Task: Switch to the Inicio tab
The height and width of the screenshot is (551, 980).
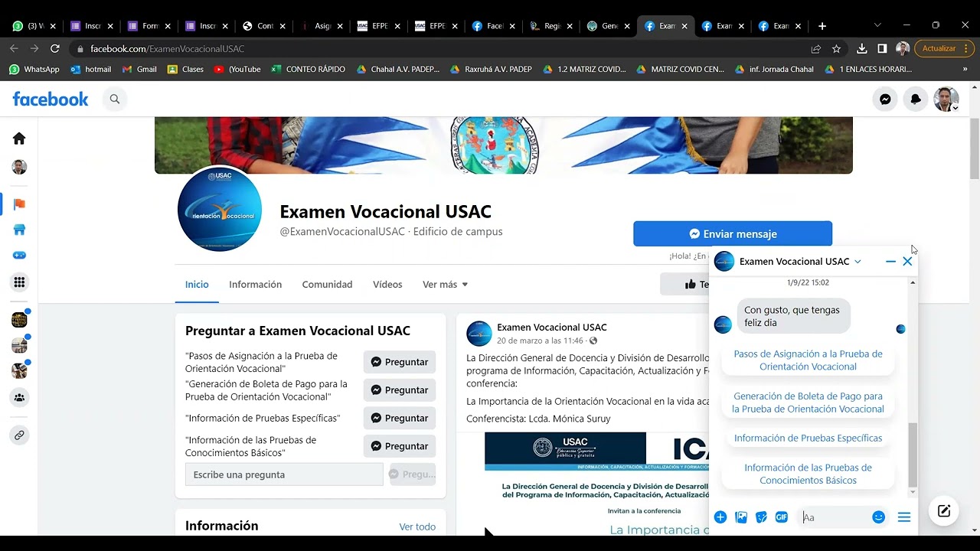Action: 197,284
